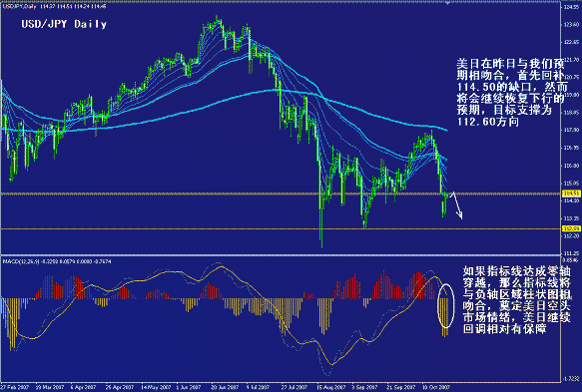Click the 117.90 price scale label
The image size is (582, 392).
coord(572,131)
